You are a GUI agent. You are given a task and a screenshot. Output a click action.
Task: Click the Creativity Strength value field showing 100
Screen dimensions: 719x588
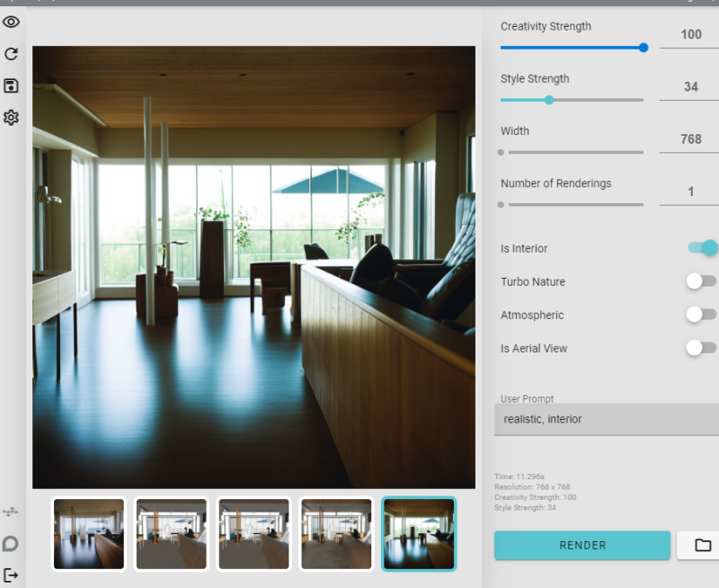[x=689, y=35]
